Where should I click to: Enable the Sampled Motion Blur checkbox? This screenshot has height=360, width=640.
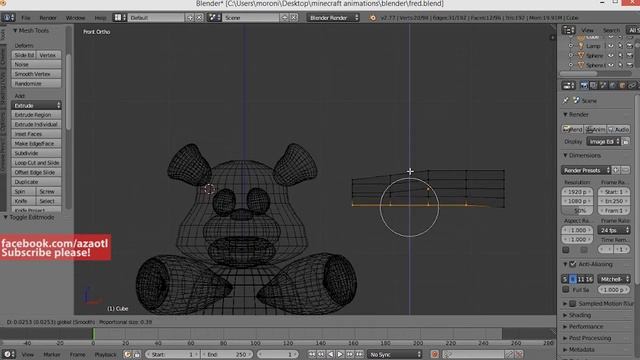click(573, 304)
